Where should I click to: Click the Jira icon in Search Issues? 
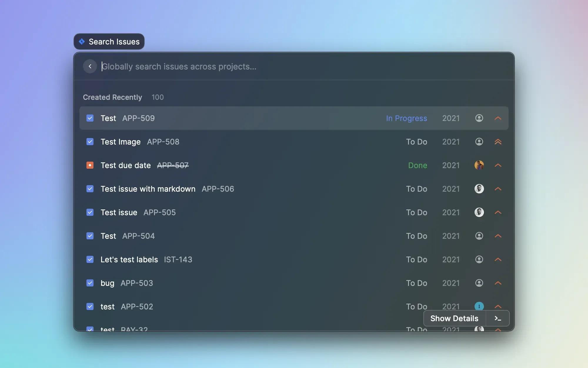point(82,42)
